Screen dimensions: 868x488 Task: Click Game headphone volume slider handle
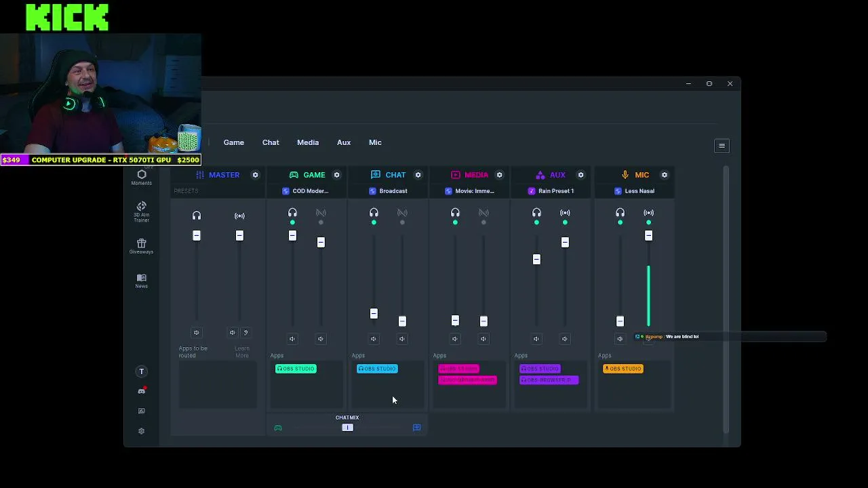[x=292, y=235]
